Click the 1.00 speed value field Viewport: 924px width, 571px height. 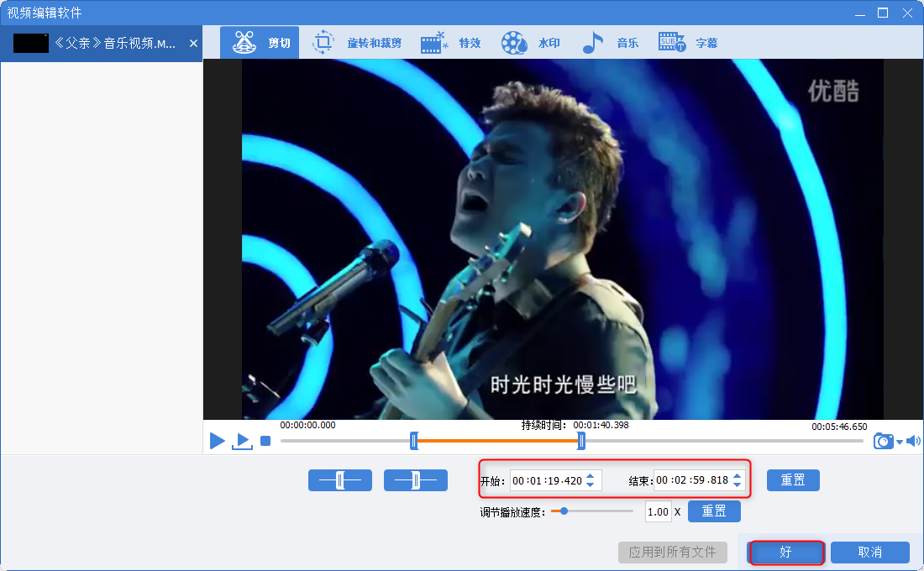(659, 511)
